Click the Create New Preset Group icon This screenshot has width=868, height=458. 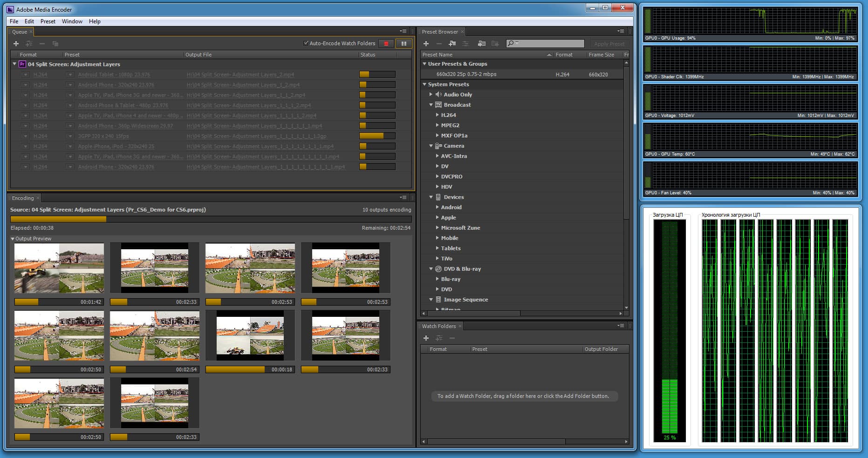(x=452, y=43)
